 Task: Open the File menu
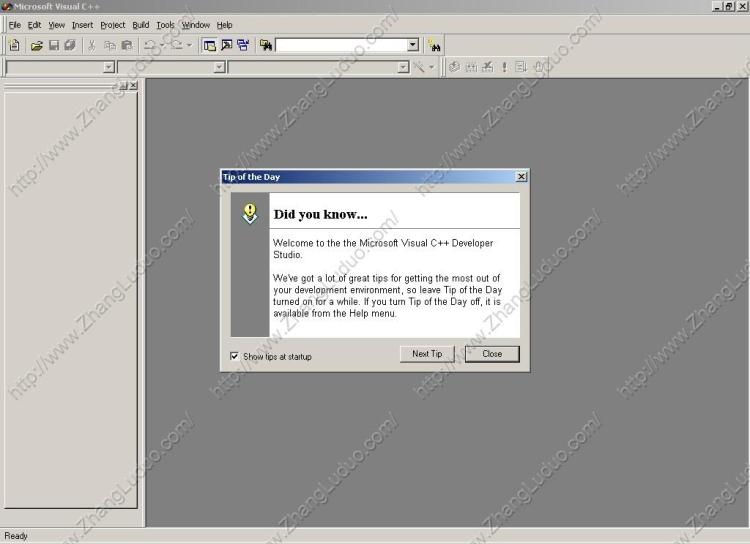click(x=15, y=25)
